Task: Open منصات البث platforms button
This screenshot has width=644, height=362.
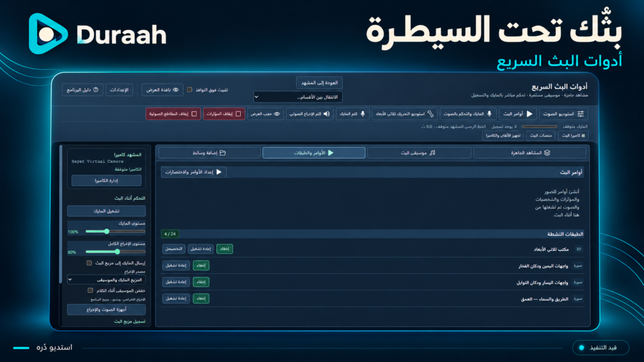Action: (540, 136)
